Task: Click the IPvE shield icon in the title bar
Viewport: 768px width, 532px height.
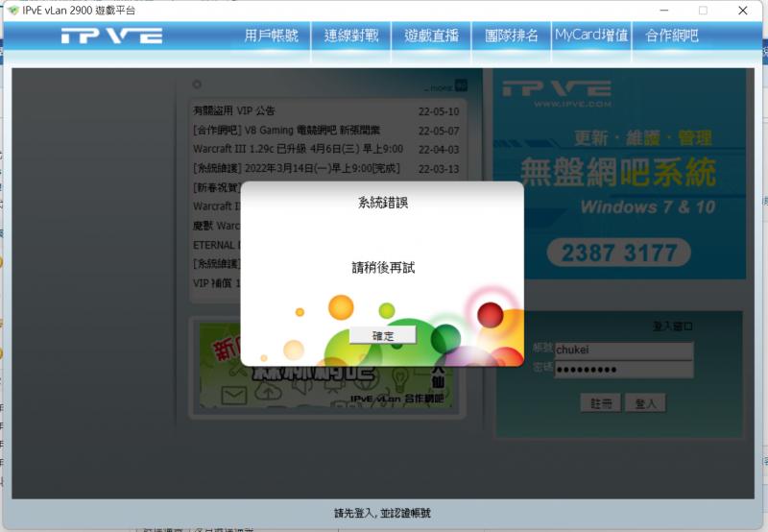Action: pyautogui.click(x=13, y=11)
